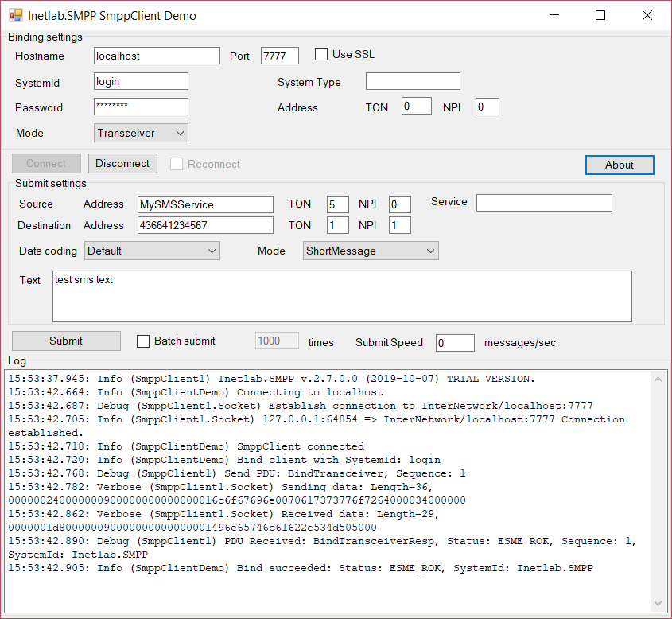Focus the Hostname field containing localhost
The image size is (672, 619).
(157, 56)
